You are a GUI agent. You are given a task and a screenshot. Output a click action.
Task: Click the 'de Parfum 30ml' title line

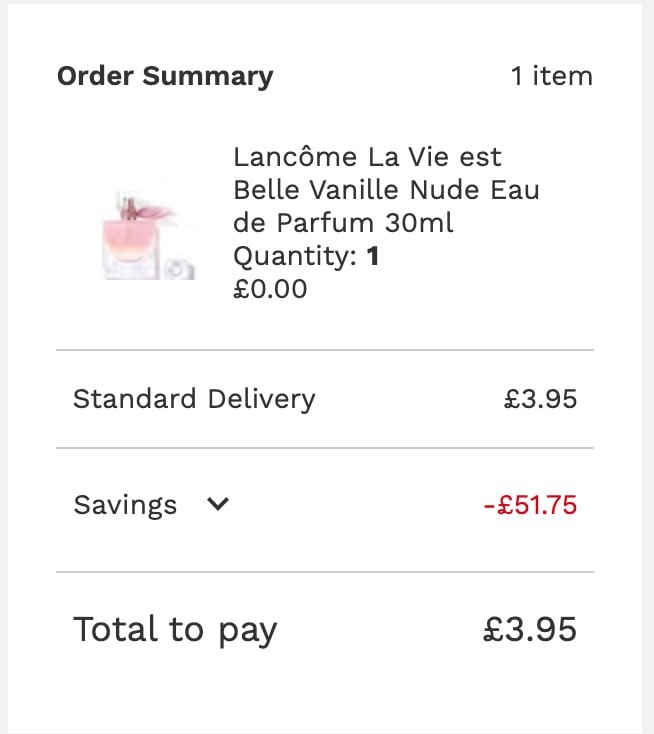(x=343, y=223)
